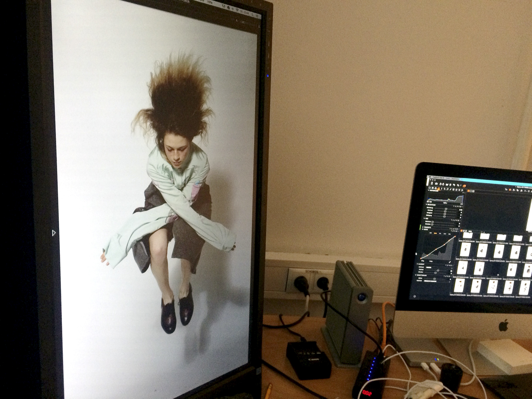Click the Wi-Fi icon in menu bar
The height and width of the screenshot is (399, 532).
pyautogui.click(x=237, y=10)
